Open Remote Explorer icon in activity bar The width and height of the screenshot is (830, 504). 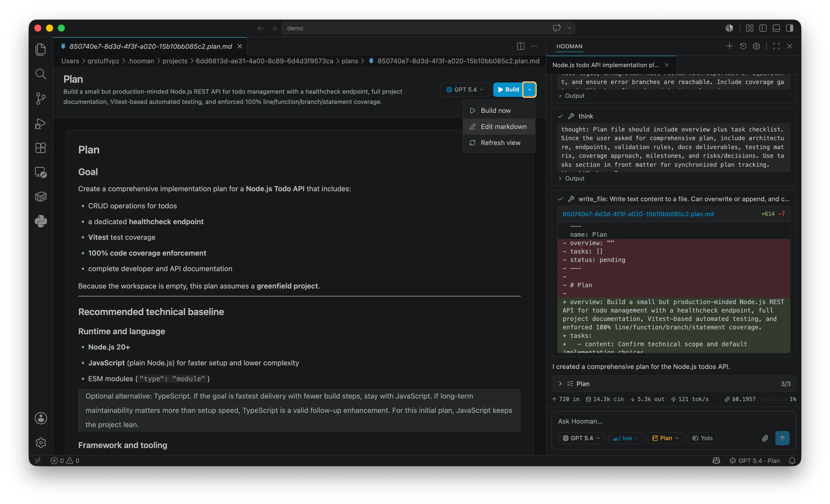41,172
